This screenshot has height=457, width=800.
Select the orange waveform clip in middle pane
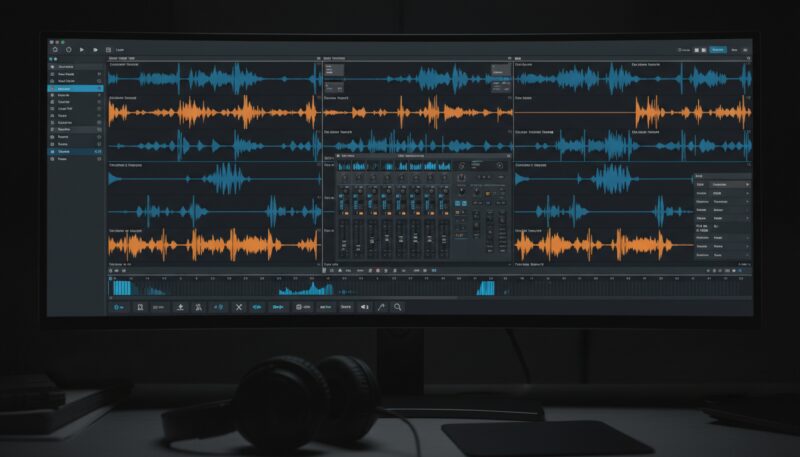(417, 112)
